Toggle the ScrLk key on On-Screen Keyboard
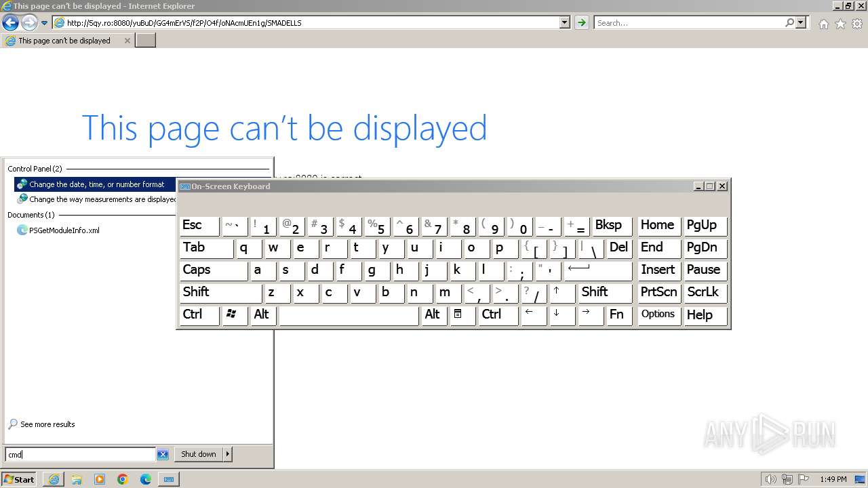This screenshot has width=868, height=488. pos(705,293)
